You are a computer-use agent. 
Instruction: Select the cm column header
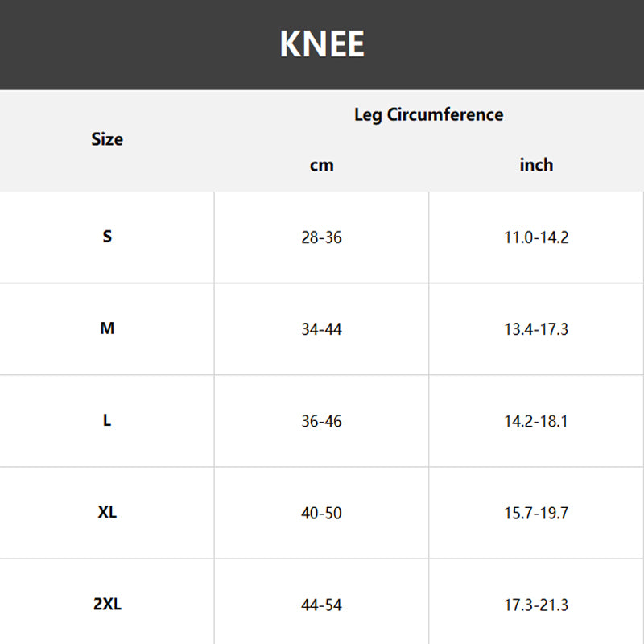(x=321, y=165)
